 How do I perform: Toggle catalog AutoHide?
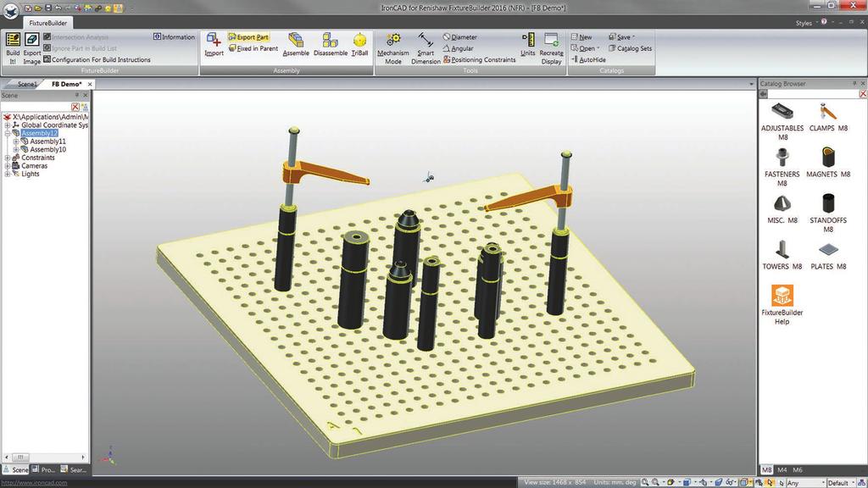588,60
